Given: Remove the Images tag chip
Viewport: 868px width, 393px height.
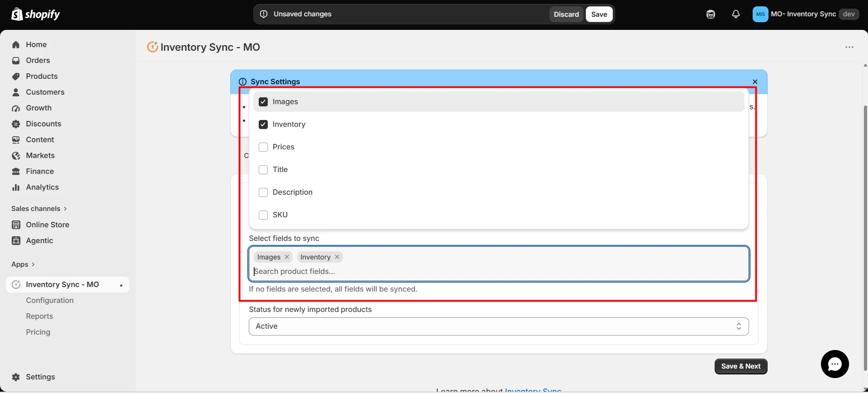Looking at the screenshot, I should [x=287, y=257].
